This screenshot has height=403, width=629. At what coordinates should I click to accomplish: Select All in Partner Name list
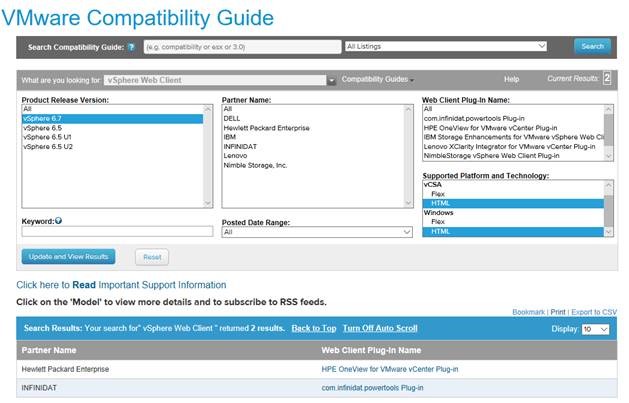click(x=313, y=109)
